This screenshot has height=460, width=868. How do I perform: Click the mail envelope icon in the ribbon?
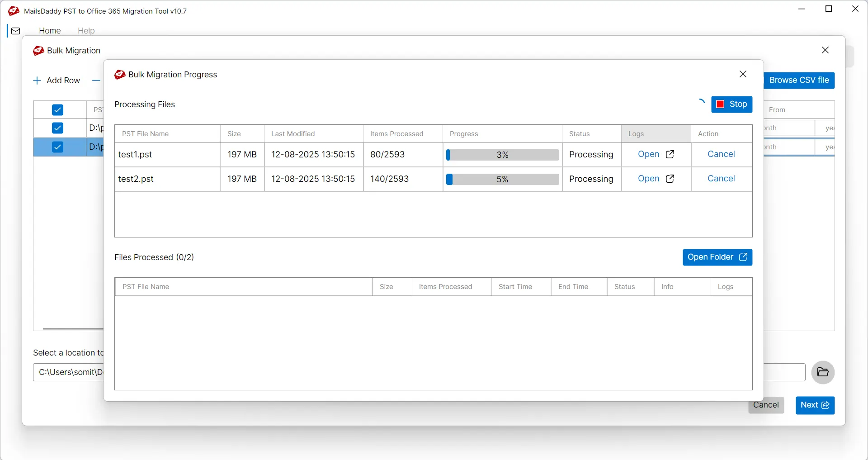(16, 31)
